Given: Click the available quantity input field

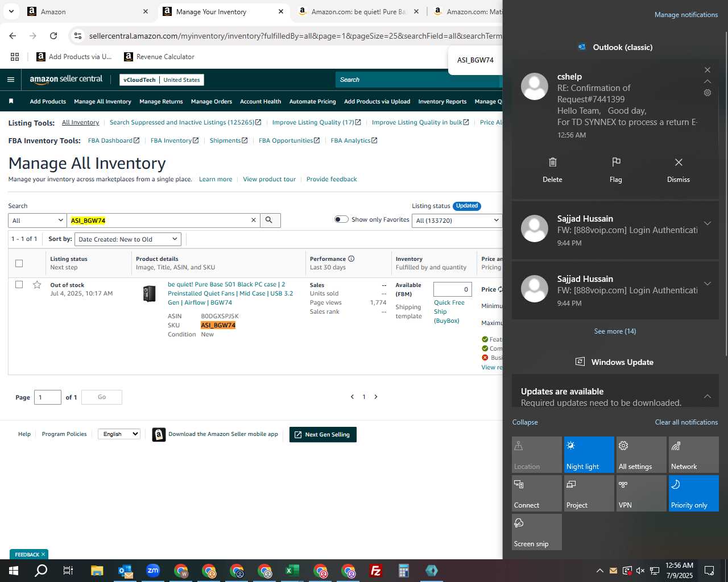Looking at the screenshot, I should click(x=453, y=289).
